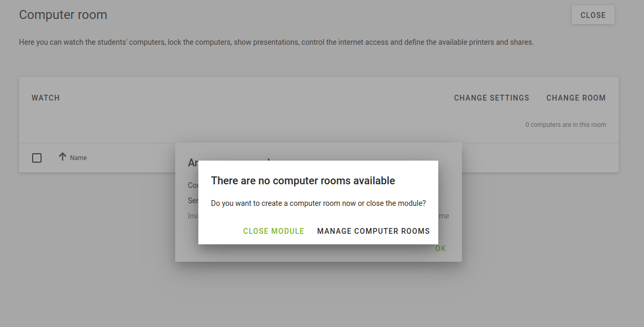This screenshot has width=644, height=327.
Task: Click the "Computer room" page heading
Action: (63, 15)
